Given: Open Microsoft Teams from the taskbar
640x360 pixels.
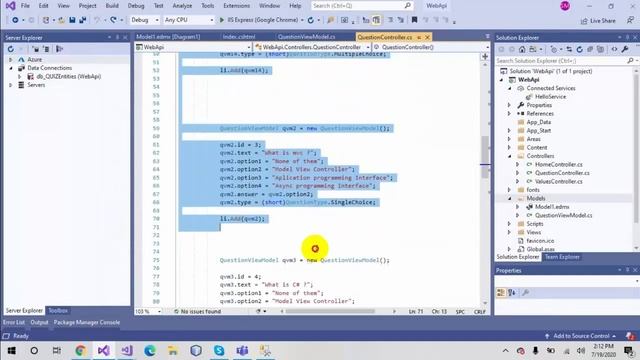Looking at the screenshot, I should point(242,350).
